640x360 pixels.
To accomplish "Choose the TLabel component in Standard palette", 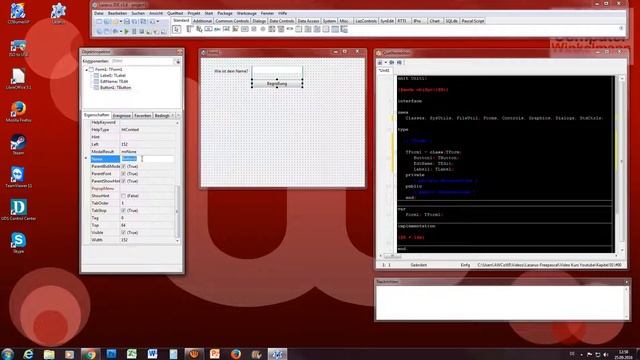I will (217, 29).
